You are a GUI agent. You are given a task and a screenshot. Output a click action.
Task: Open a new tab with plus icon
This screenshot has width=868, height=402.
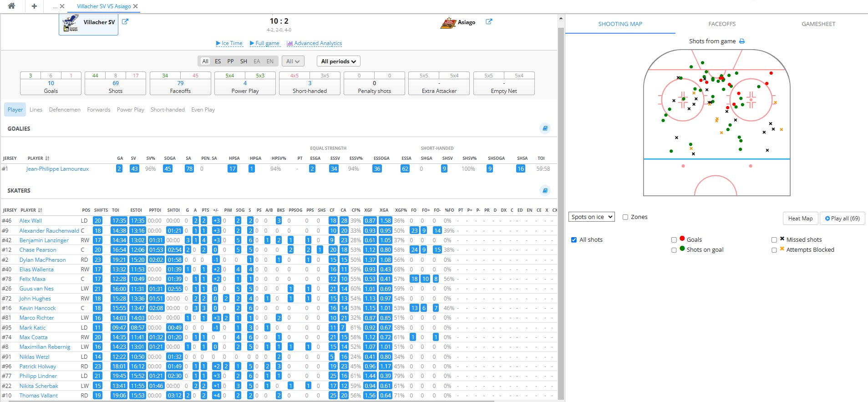(34, 6)
